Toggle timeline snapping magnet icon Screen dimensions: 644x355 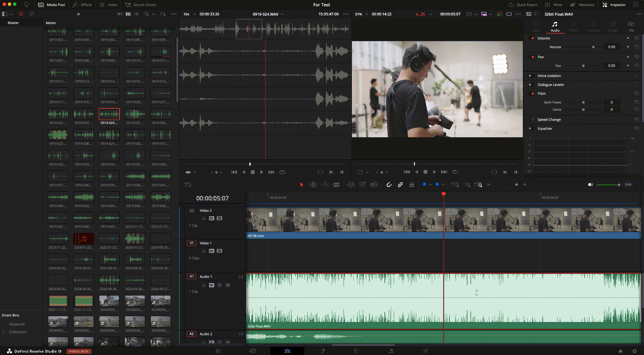[x=389, y=185]
